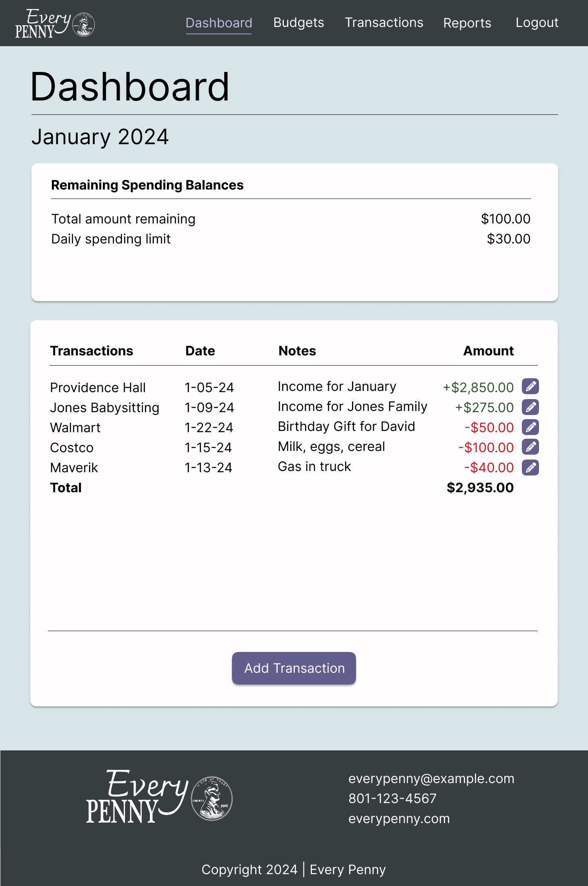The image size is (588, 886).
Task: Click the date 1-09-24
Action: (x=209, y=407)
